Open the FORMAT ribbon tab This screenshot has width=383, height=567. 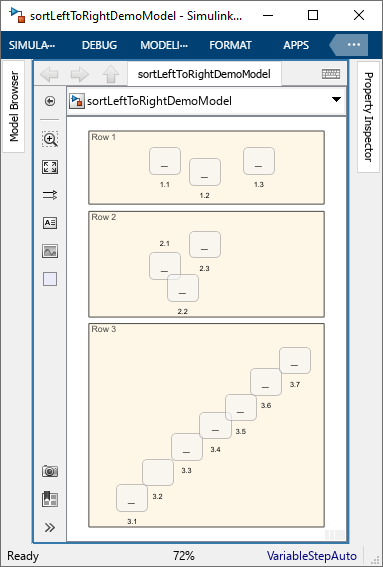(x=230, y=45)
